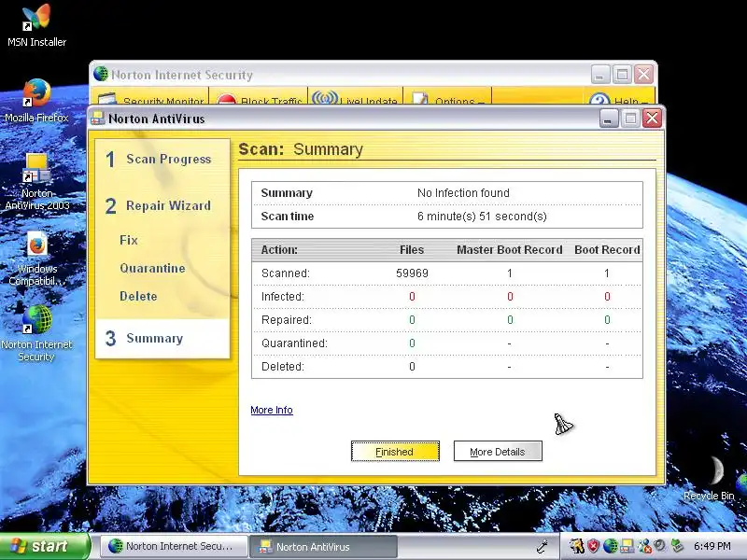The width and height of the screenshot is (747, 560).
Task: Open the Windows start menu
Action: (x=44, y=546)
